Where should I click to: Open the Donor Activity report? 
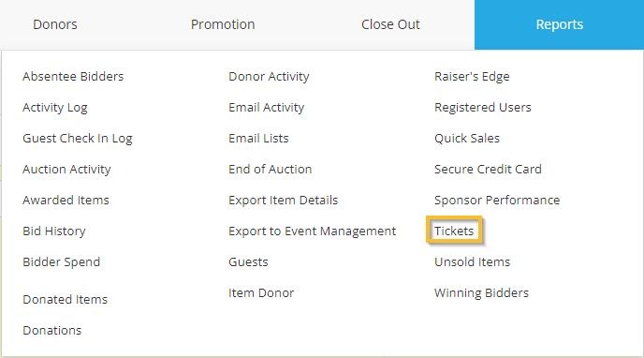tap(269, 77)
